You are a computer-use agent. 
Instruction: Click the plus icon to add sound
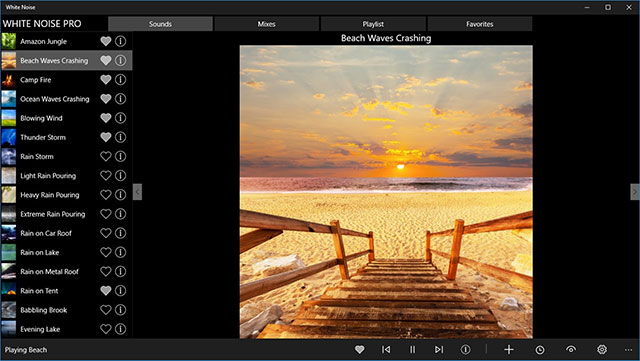[509, 350]
